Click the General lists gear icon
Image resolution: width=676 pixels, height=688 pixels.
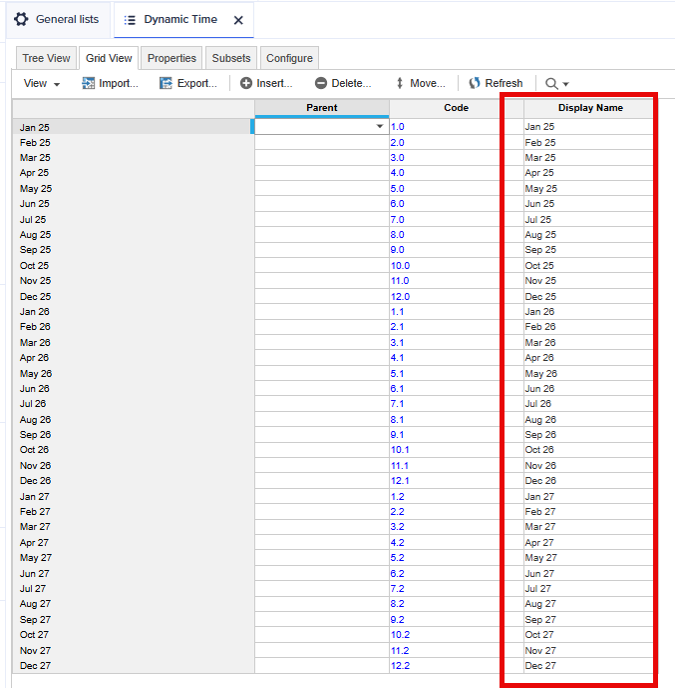(21, 19)
